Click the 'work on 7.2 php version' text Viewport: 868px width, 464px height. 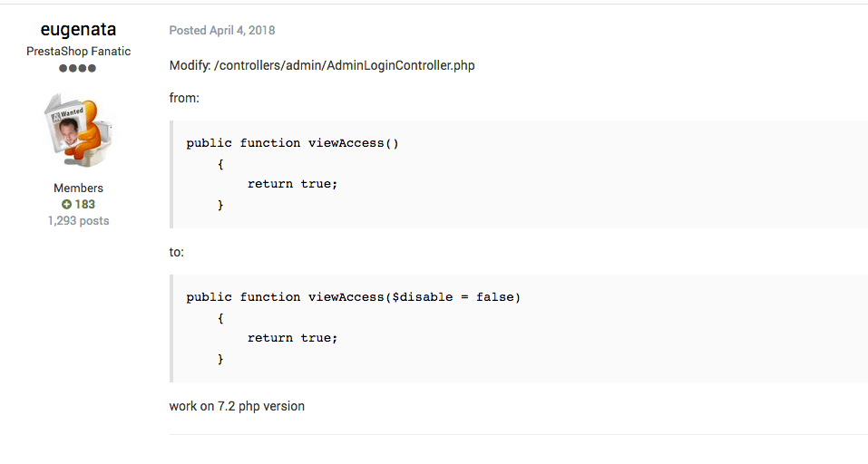pos(237,407)
